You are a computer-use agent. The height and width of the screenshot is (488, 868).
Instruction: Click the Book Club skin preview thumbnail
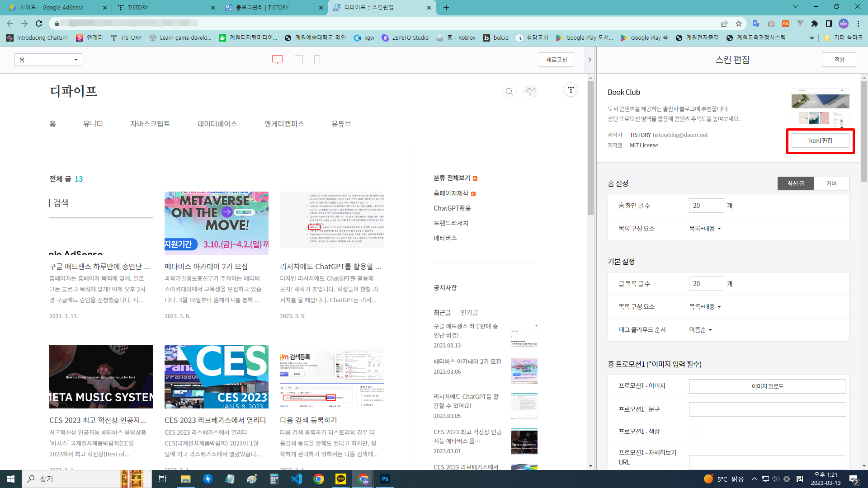coord(821,108)
